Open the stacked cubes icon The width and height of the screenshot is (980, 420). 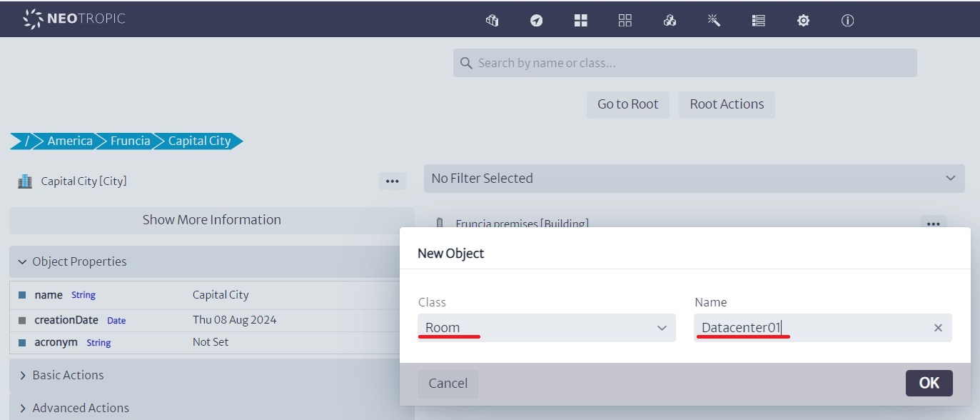(x=670, y=21)
